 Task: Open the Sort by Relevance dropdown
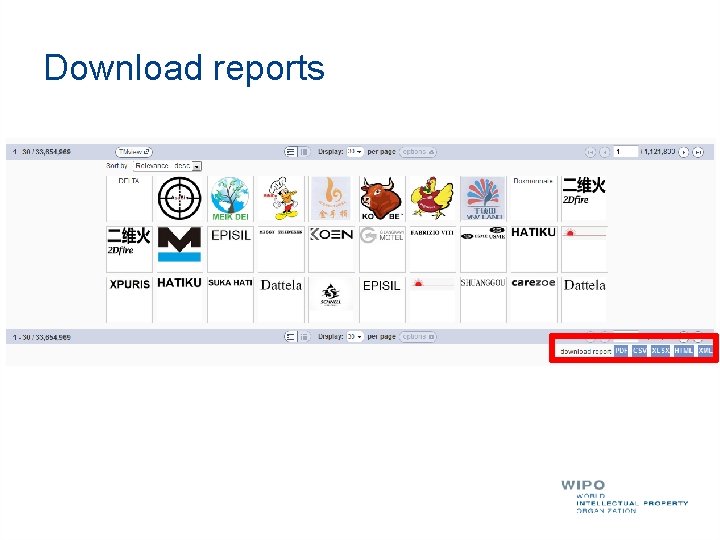click(168, 166)
